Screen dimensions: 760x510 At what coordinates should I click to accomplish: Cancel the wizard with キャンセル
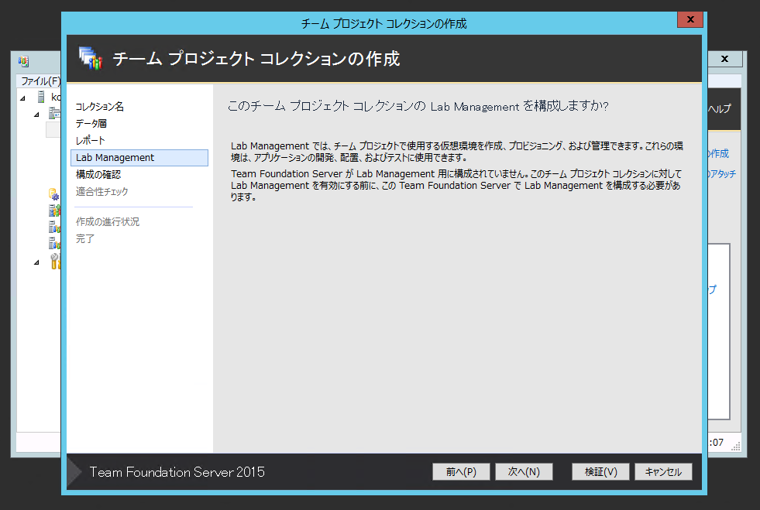click(664, 472)
